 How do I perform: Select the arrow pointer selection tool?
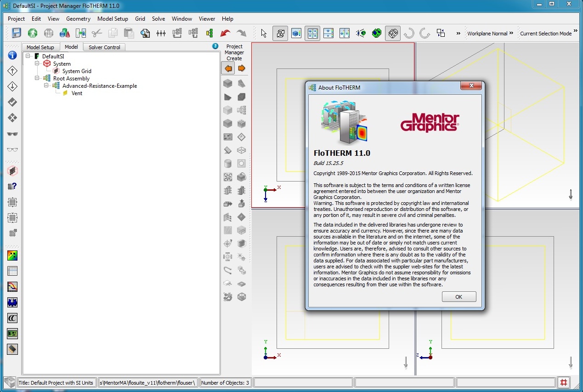coord(264,33)
